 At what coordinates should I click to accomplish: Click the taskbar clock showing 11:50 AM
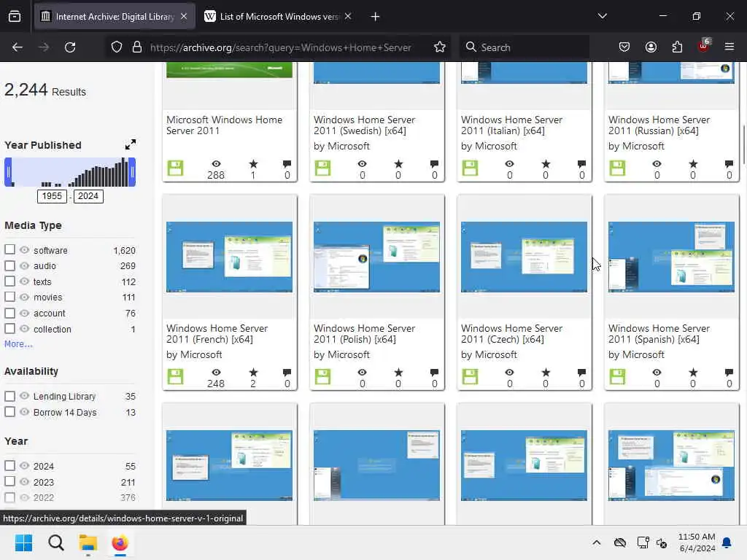(x=697, y=542)
